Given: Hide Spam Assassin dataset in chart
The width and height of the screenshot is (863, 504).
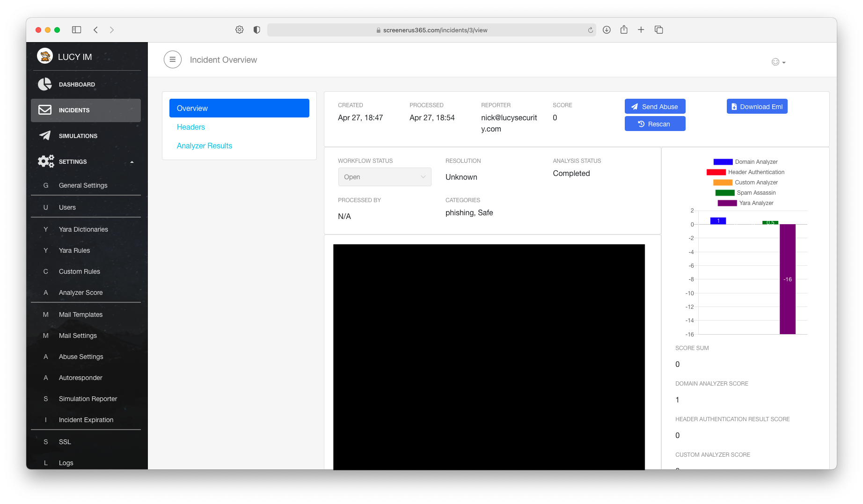Looking at the screenshot, I should coord(745,193).
